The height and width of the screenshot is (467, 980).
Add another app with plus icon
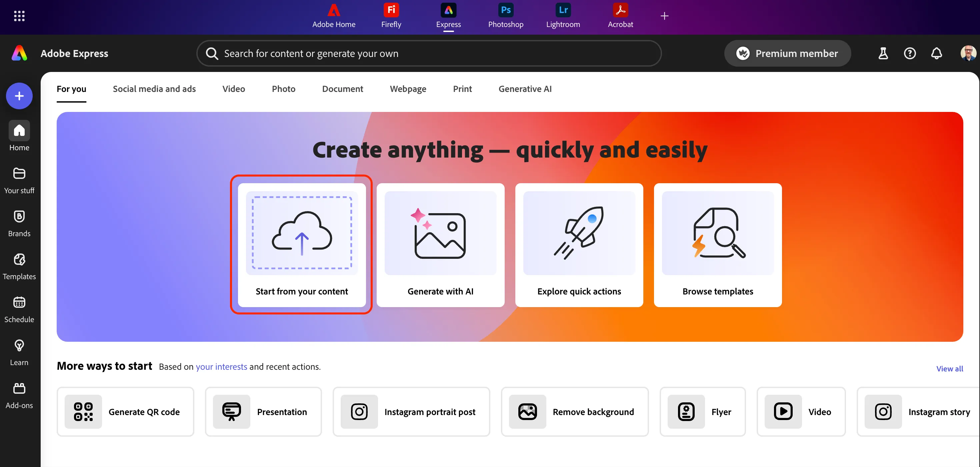point(664,16)
